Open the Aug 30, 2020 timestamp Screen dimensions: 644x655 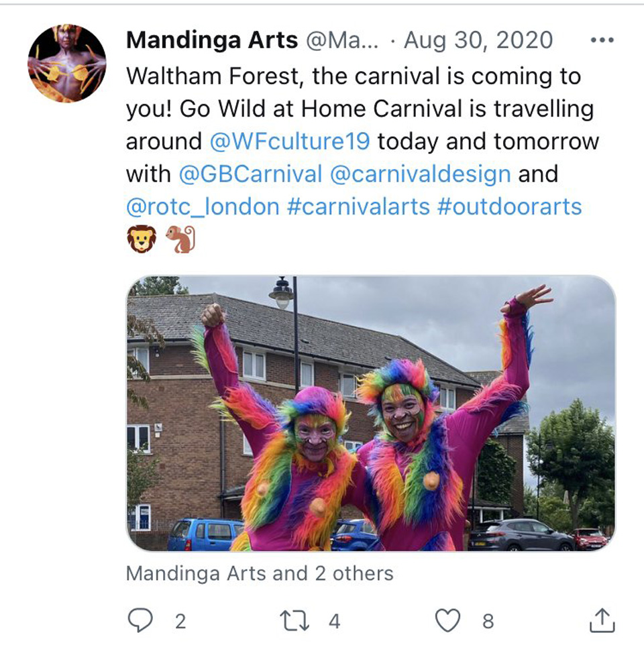(x=478, y=40)
